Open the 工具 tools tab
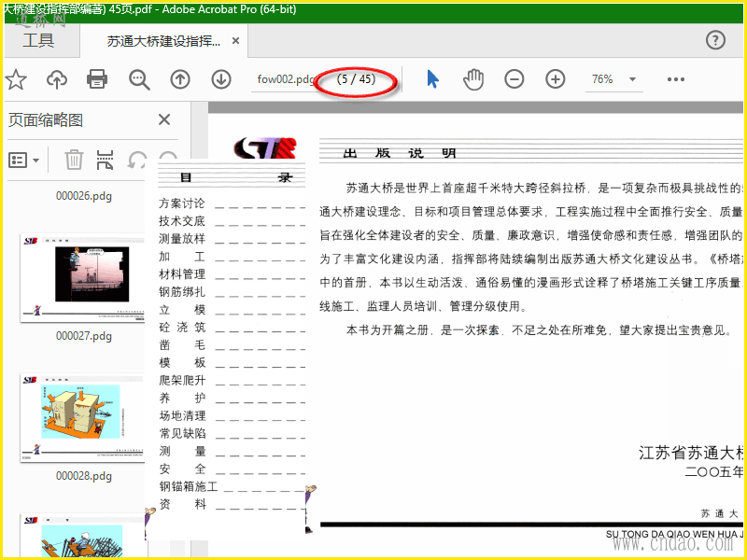Screen dimensions: 747x560 38,40
